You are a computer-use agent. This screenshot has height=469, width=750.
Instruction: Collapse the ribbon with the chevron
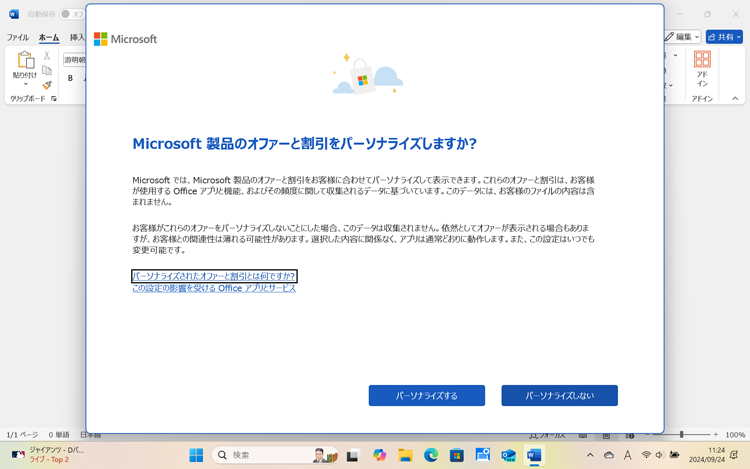[735, 99]
